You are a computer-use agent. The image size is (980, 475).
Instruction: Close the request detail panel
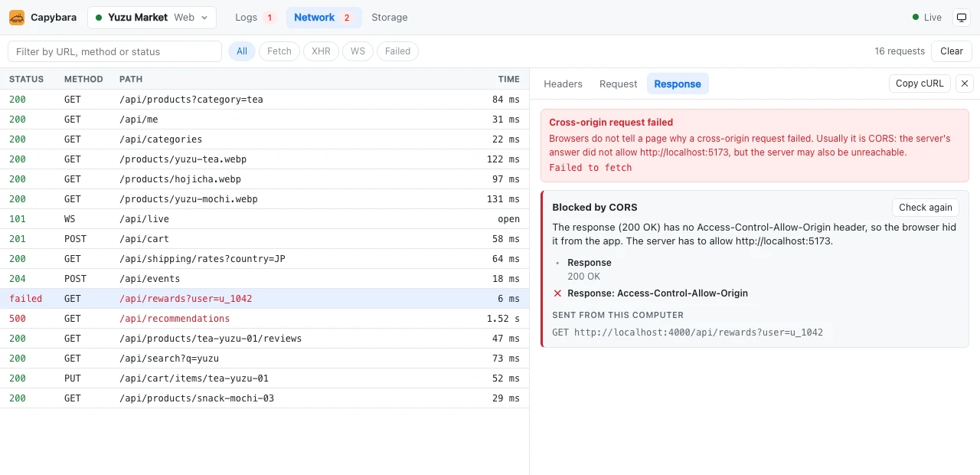click(965, 84)
